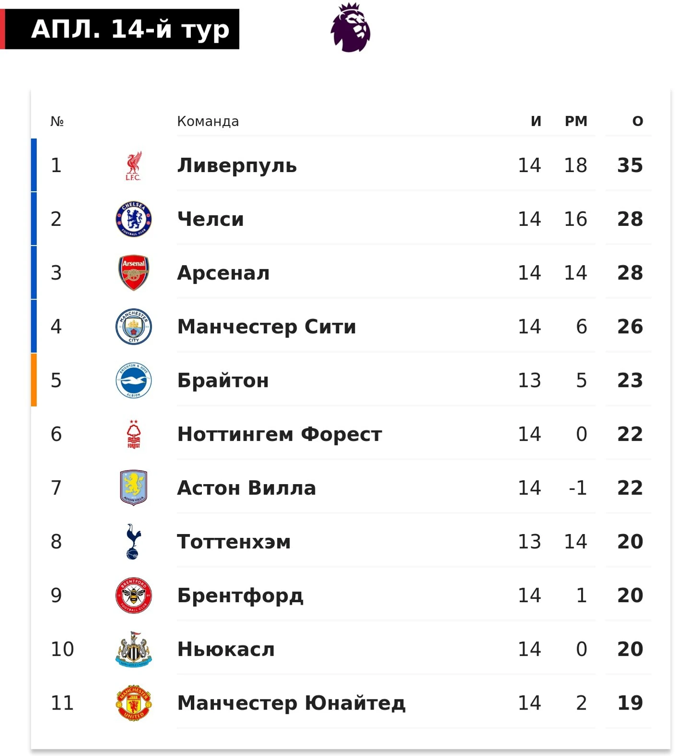Click the АПЛ. 14-й тур title banner
This screenshot has width=700, height=756.
pyautogui.click(x=120, y=29)
